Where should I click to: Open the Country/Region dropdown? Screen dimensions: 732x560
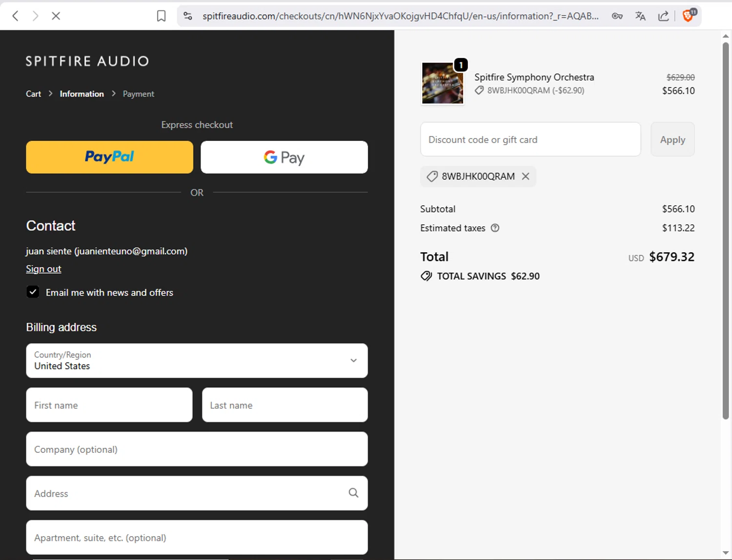(197, 360)
